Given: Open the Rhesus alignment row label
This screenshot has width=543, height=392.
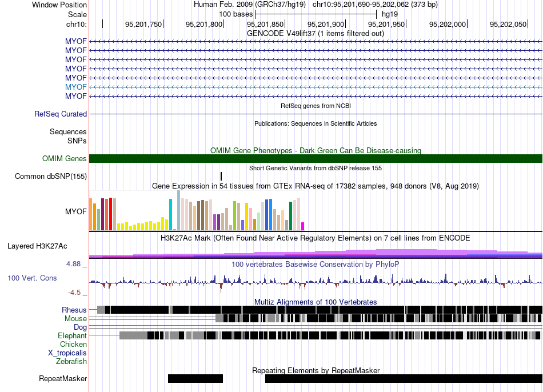Looking at the screenshot, I should point(74,310).
